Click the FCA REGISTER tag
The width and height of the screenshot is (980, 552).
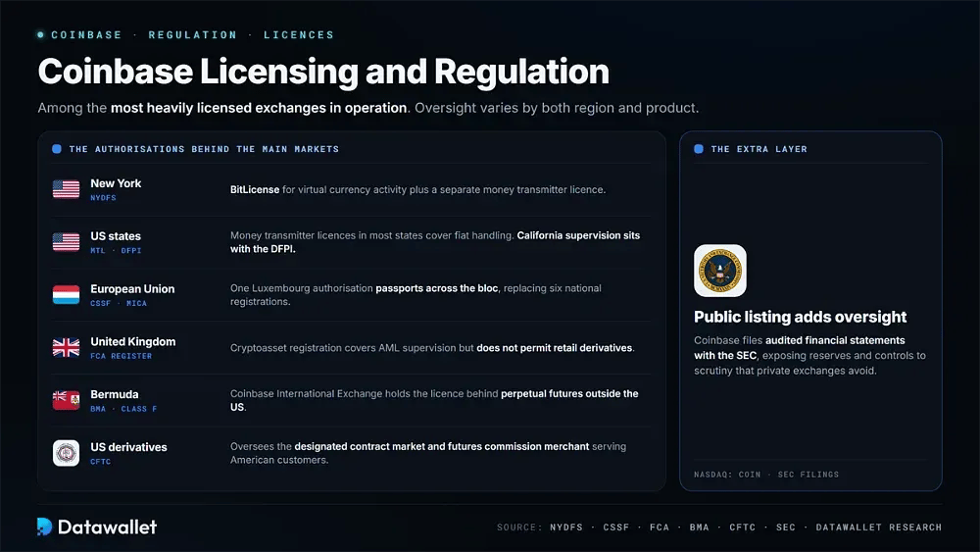point(122,356)
